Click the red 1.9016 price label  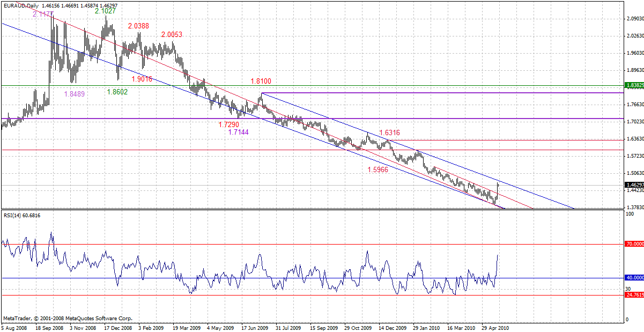point(142,79)
